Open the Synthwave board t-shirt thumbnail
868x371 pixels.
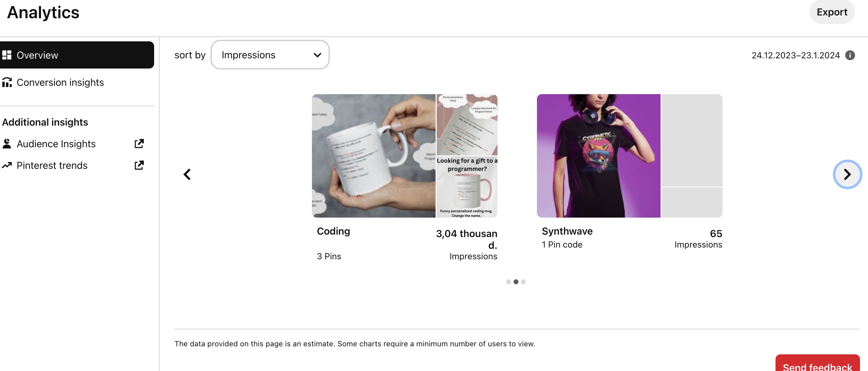pos(598,156)
